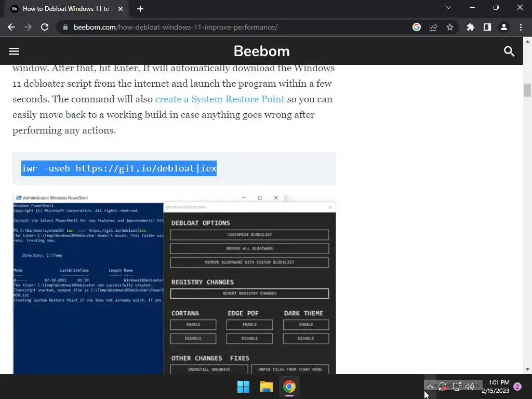Viewport: 532px width, 399px height.
Task: Show hidden icons in system tray
Action: [x=430, y=386]
